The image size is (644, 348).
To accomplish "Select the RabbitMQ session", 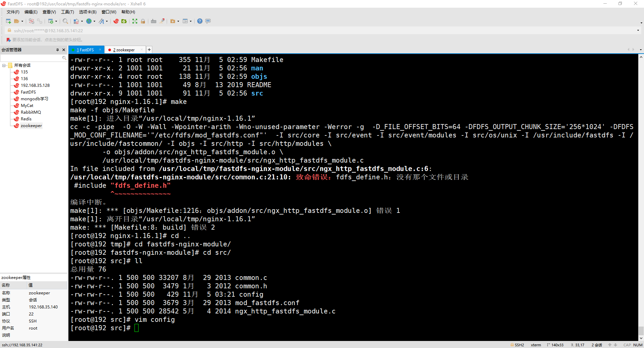I will pos(31,112).
